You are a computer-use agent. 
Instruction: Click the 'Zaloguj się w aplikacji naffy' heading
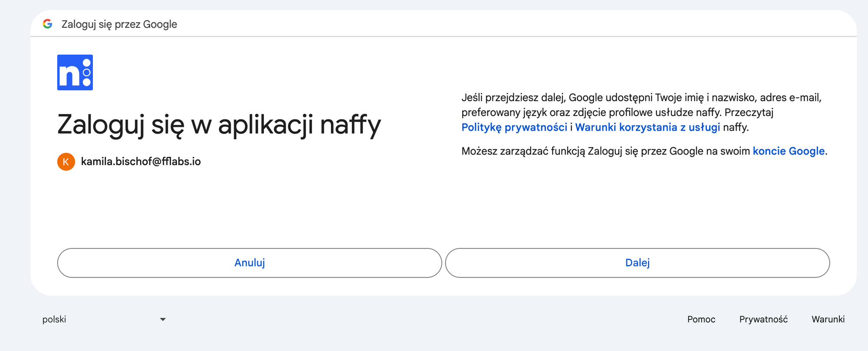click(219, 125)
